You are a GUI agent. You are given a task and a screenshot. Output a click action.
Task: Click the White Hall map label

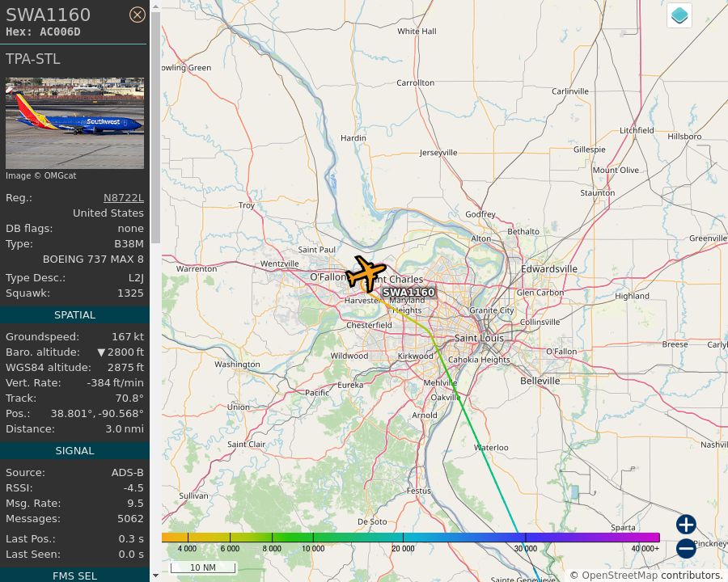coord(417,31)
